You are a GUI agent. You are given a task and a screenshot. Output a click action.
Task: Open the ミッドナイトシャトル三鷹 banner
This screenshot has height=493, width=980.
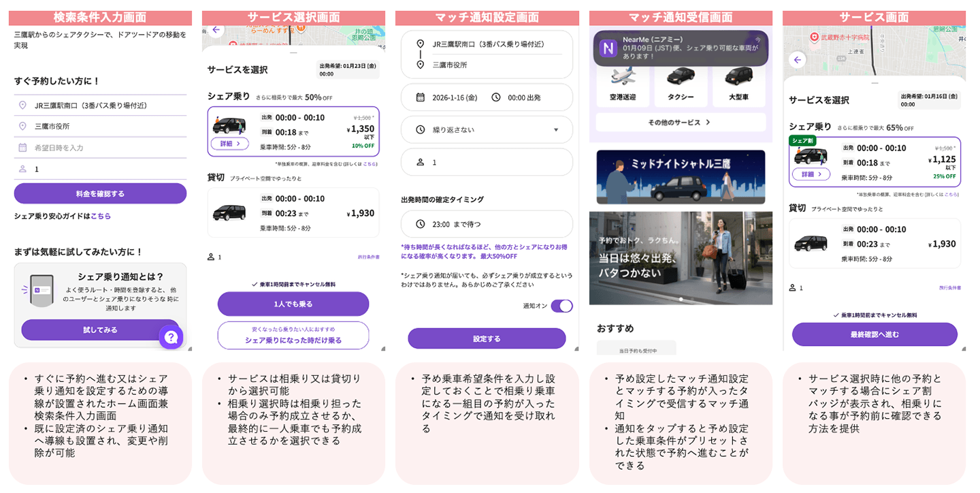(680, 176)
